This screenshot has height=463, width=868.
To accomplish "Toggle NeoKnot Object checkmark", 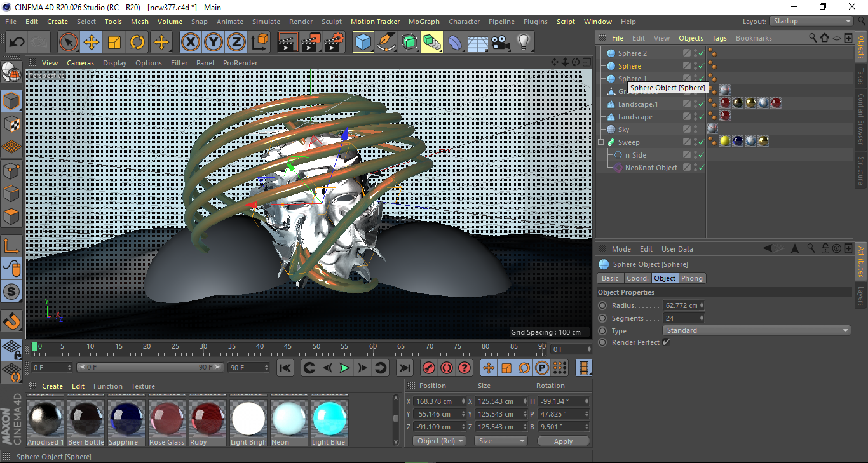I will (x=701, y=168).
